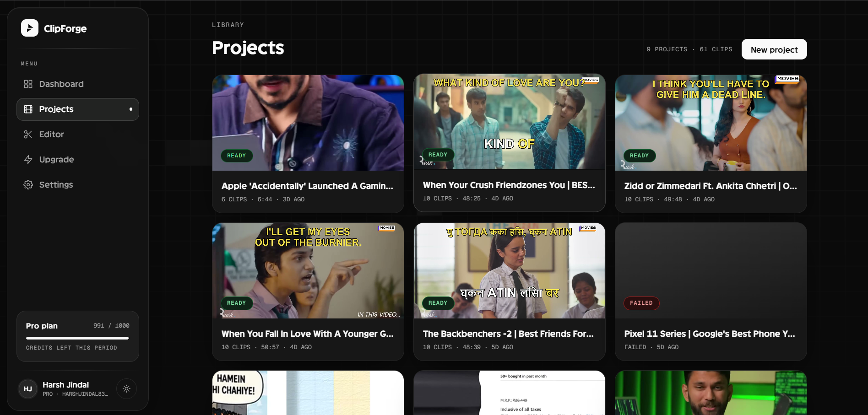Viewport: 868px width, 415px height.
Task: Open the Dashboard menu item
Action: click(x=78, y=84)
